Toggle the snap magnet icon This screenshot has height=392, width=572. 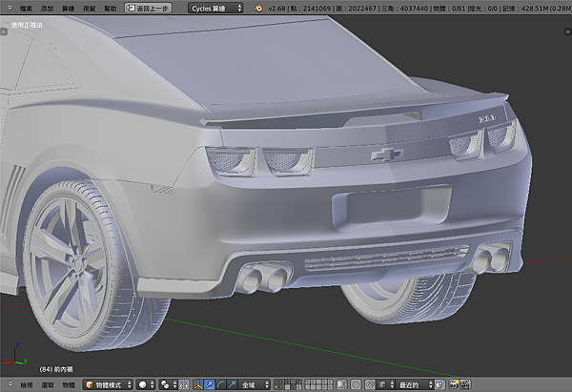pos(370,384)
